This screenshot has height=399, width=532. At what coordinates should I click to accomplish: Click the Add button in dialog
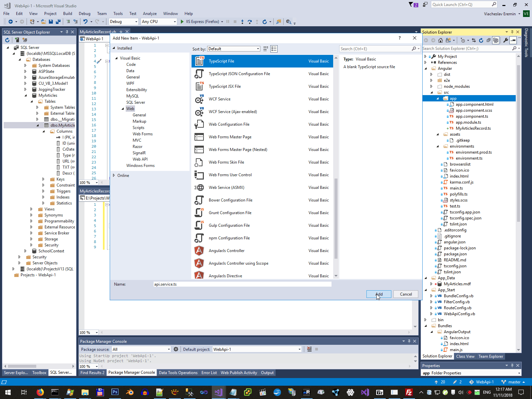pyautogui.click(x=379, y=294)
